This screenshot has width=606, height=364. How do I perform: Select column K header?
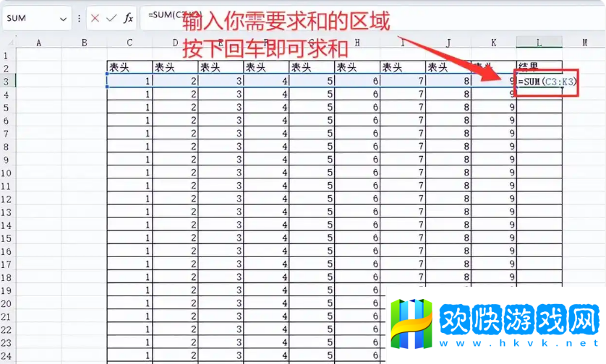point(493,43)
